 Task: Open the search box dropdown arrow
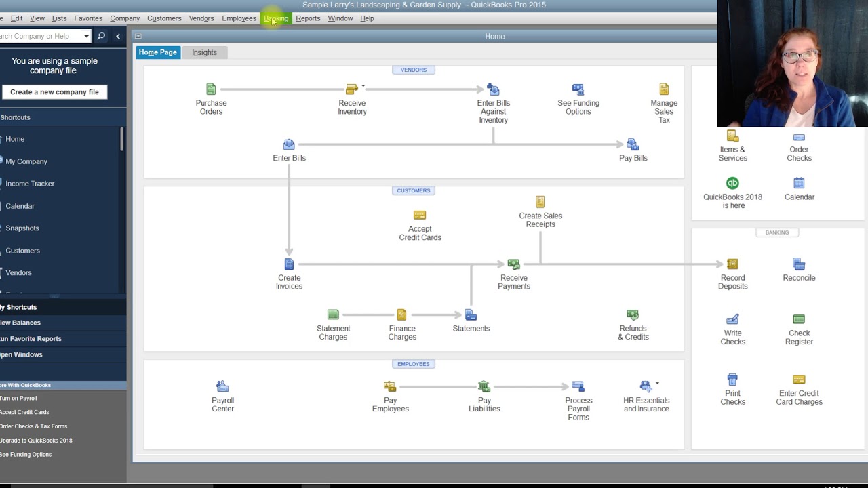pos(86,36)
